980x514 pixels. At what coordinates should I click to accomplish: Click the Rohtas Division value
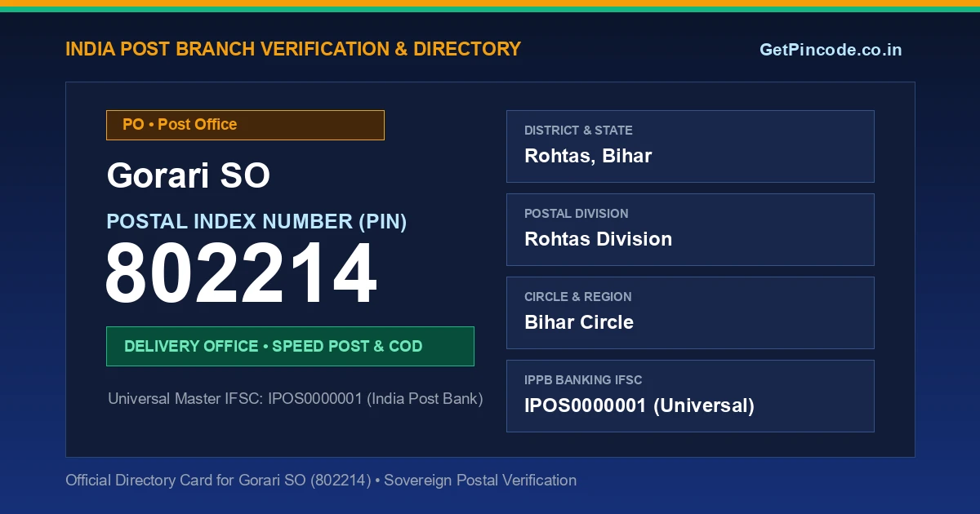tap(599, 239)
